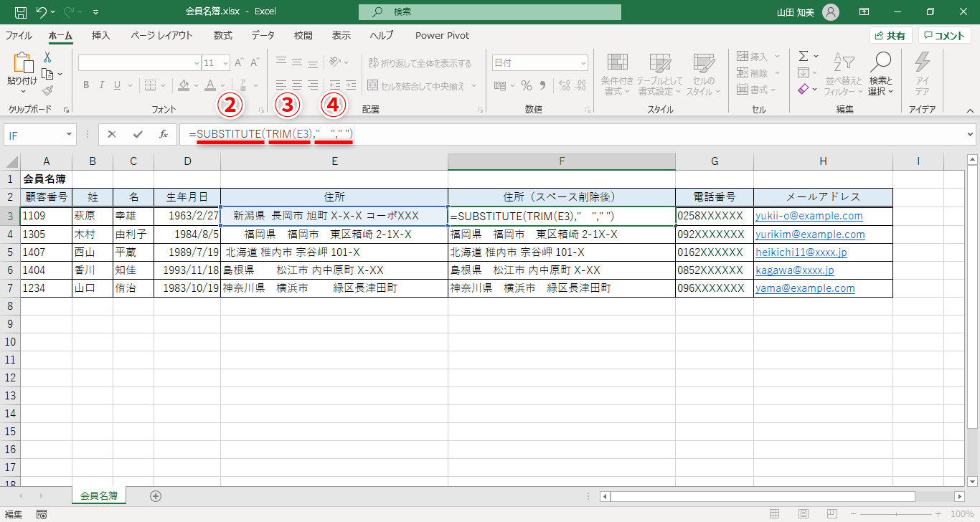Viewport: 980px width, 522px height.
Task: Switch to the 挿入 ribbon tab
Action: point(101,35)
